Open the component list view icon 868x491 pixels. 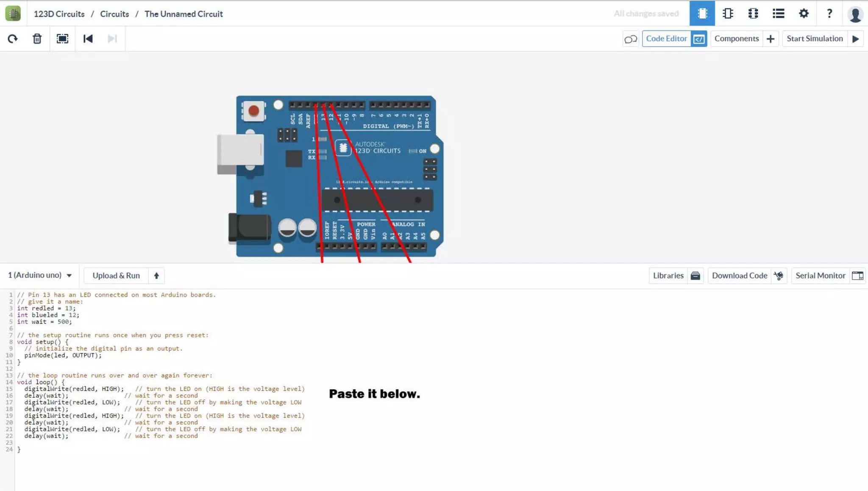tap(778, 14)
